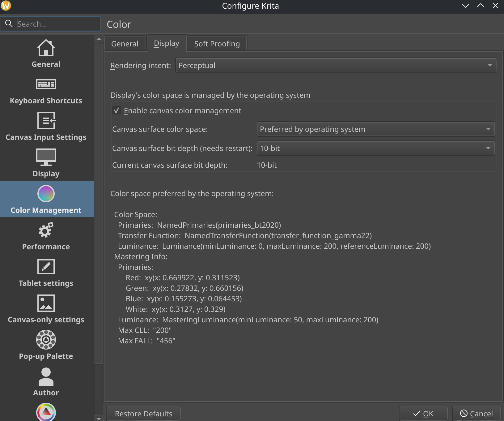Screen dimensions: 504x421
Task: Click the 'Mastering Info:' heading
Action: pos(141,256)
